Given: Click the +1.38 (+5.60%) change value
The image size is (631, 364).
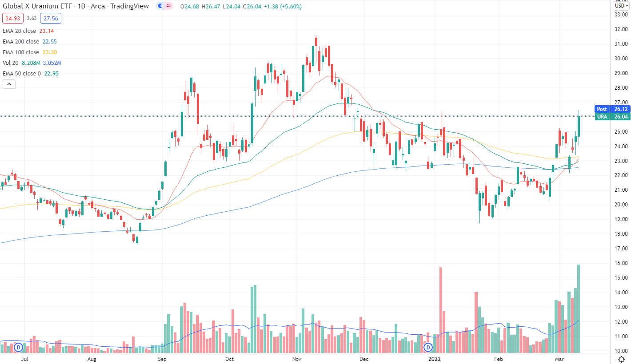Looking at the screenshot, I should click(x=284, y=6).
